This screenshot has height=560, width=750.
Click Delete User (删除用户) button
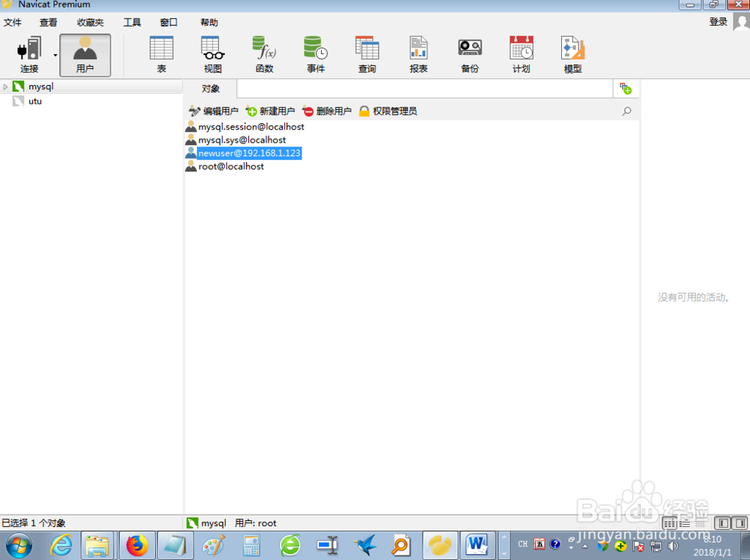point(327,111)
